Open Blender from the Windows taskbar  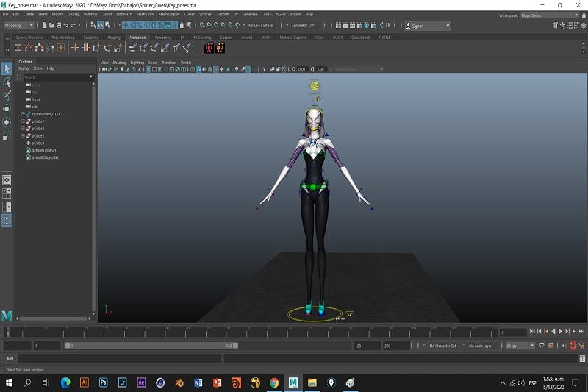point(179,382)
